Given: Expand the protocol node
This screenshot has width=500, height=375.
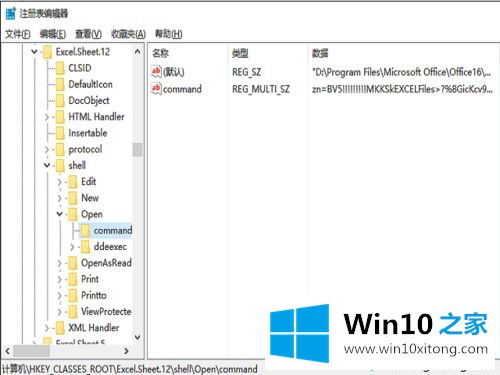Looking at the screenshot, I should tap(47, 150).
